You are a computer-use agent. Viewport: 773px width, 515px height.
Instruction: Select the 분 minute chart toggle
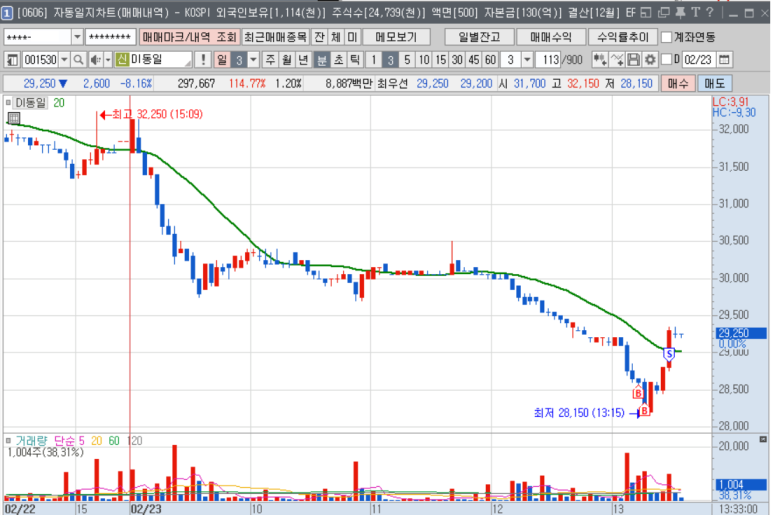click(x=321, y=60)
